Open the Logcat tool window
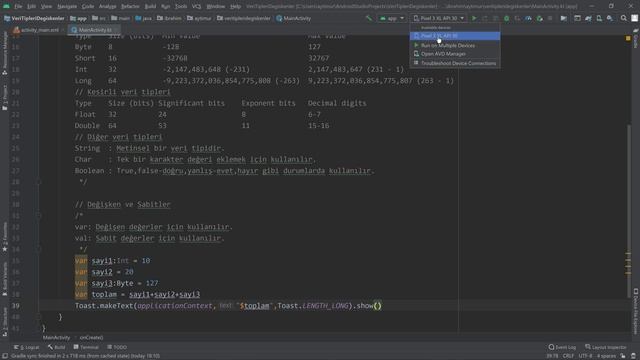The height and width of the screenshot is (360, 640). coord(27,347)
